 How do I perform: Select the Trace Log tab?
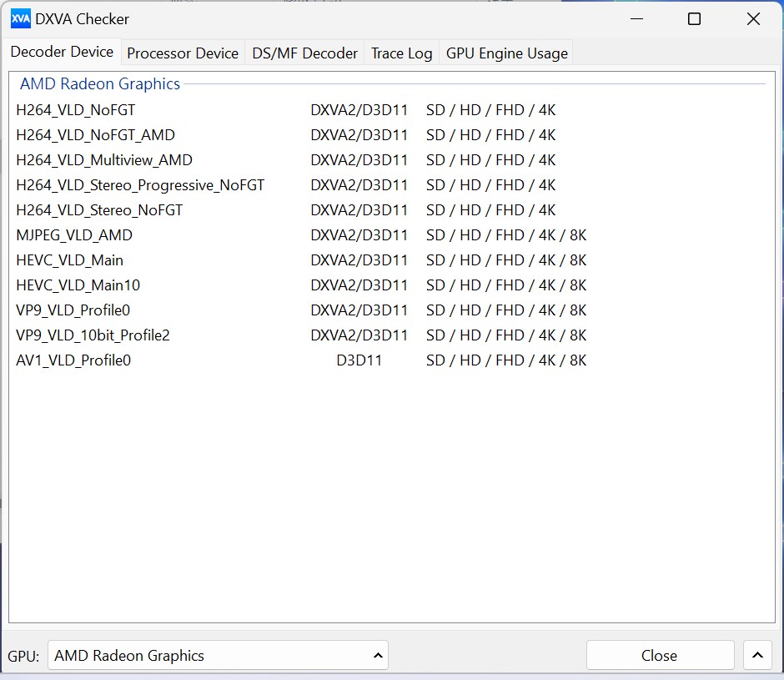(x=401, y=53)
